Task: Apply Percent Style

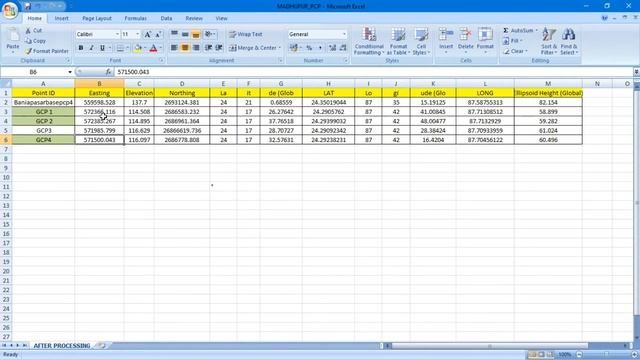Action: tap(309, 48)
